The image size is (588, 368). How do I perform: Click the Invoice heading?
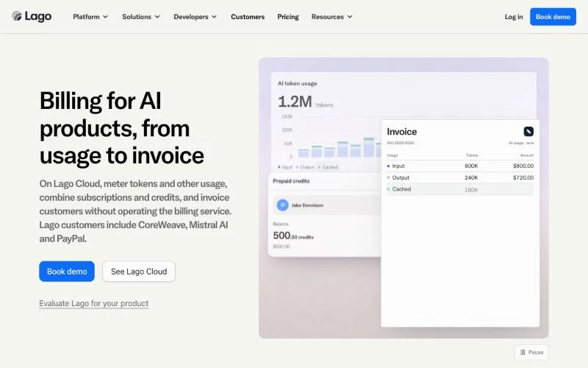[401, 132]
